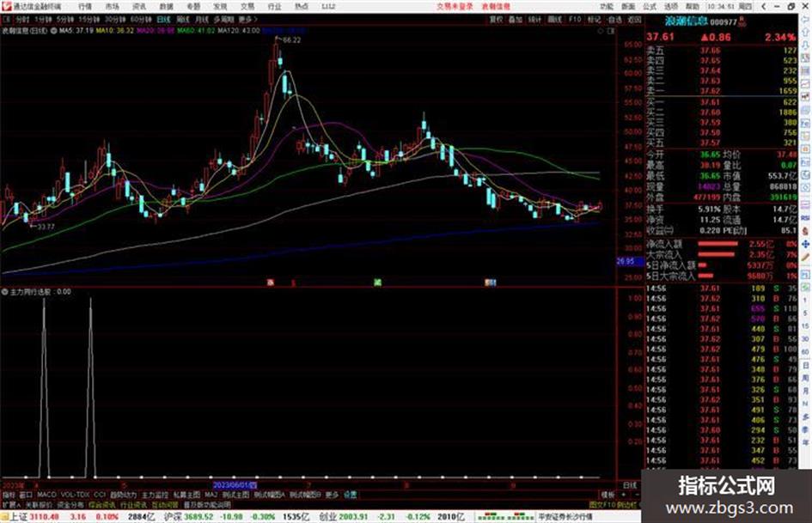Click the 浪潮信息 stock name header
Screen dimensions: 812x523
click(x=687, y=21)
